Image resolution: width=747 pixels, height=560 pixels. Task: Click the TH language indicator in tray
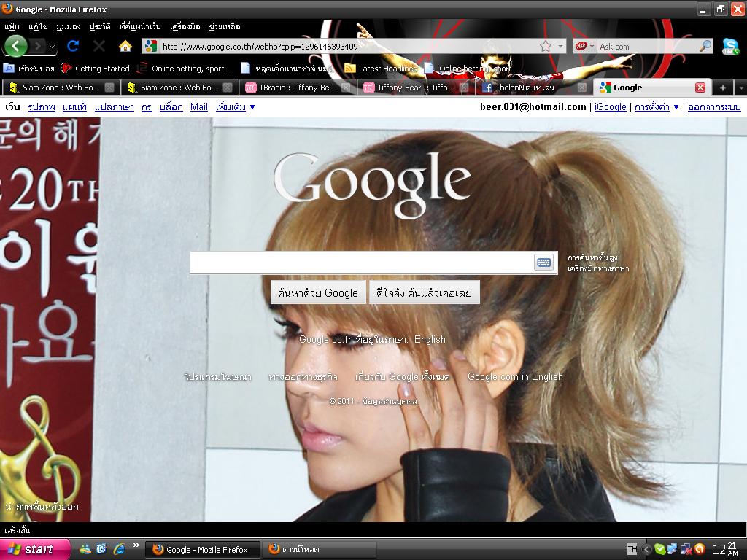632,549
